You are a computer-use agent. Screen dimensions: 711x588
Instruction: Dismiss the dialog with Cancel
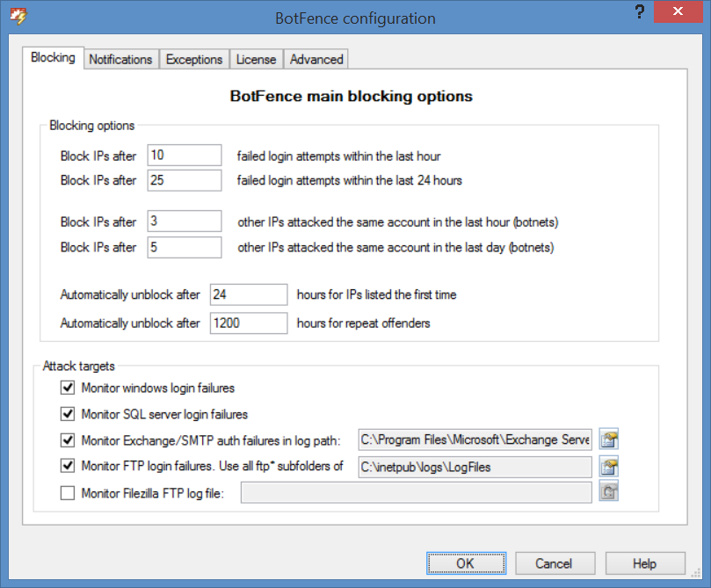pyautogui.click(x=555, y=563)
